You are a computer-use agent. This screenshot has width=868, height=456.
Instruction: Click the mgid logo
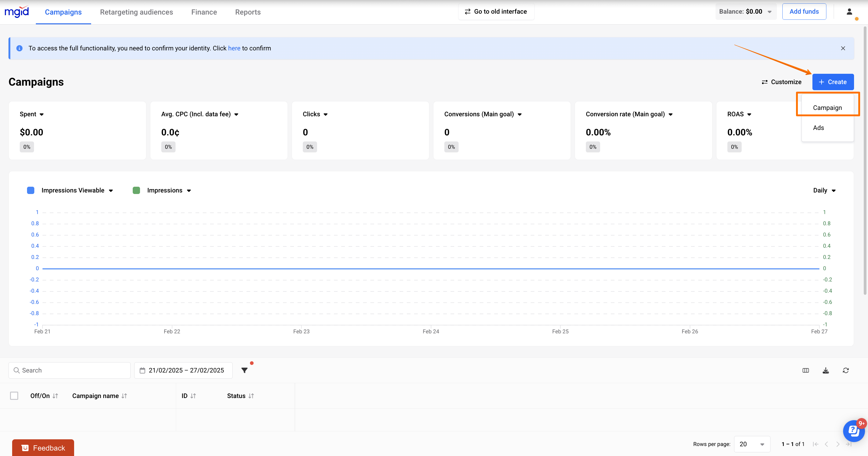click(17, 12)
